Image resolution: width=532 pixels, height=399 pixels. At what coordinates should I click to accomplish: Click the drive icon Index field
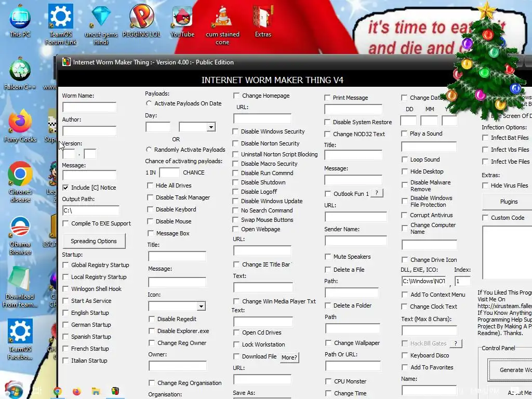[462, 281]
